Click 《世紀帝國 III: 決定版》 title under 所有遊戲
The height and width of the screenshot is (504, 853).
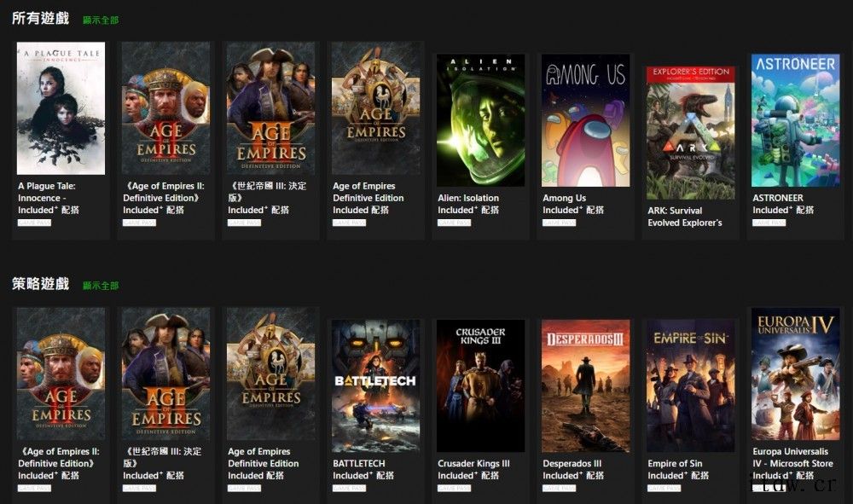[267, 192]
